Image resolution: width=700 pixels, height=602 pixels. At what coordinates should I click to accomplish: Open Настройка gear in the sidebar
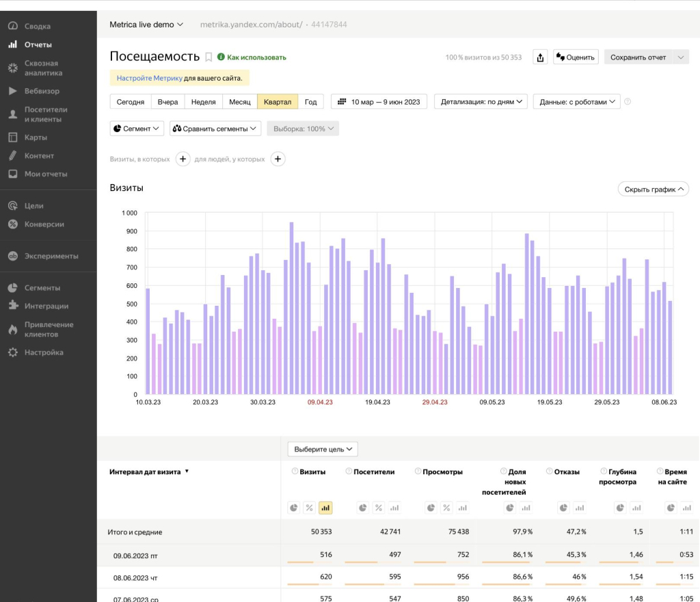(x=12, y=353)
